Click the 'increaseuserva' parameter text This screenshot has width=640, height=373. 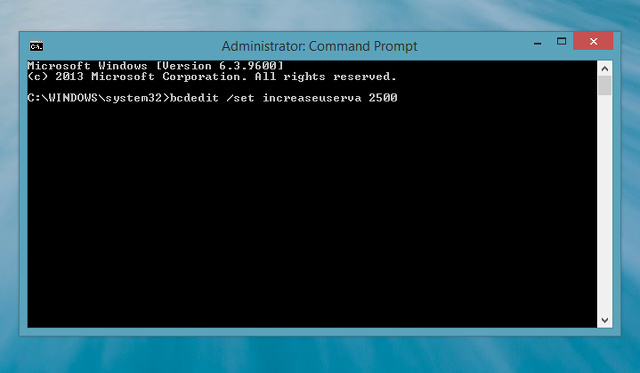[312, 98]
